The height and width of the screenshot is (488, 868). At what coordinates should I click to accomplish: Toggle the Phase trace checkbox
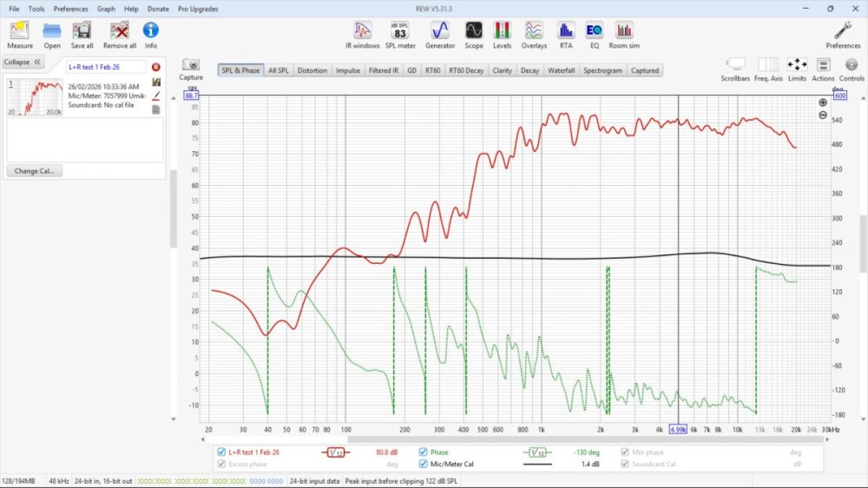(x=424, y=452)
